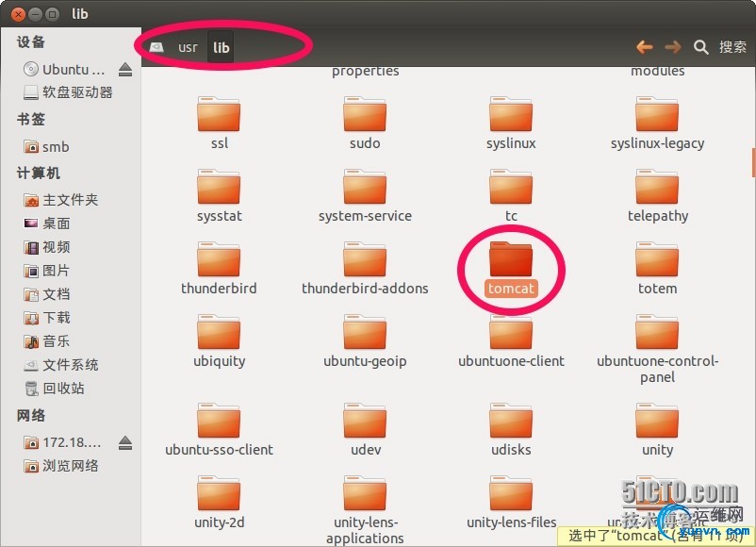756x547 pixels.
Task: Click the root disk icon in path bar
Action: coord(156,47)
